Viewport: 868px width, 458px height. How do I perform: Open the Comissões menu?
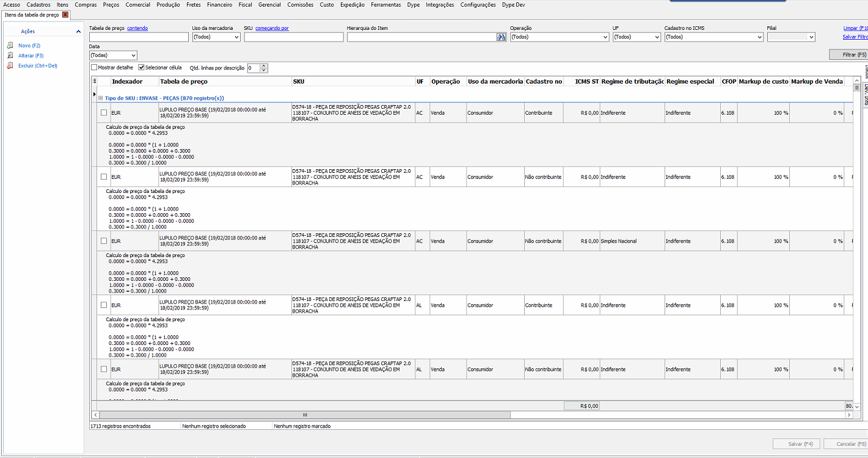click(x=301, y=4)
